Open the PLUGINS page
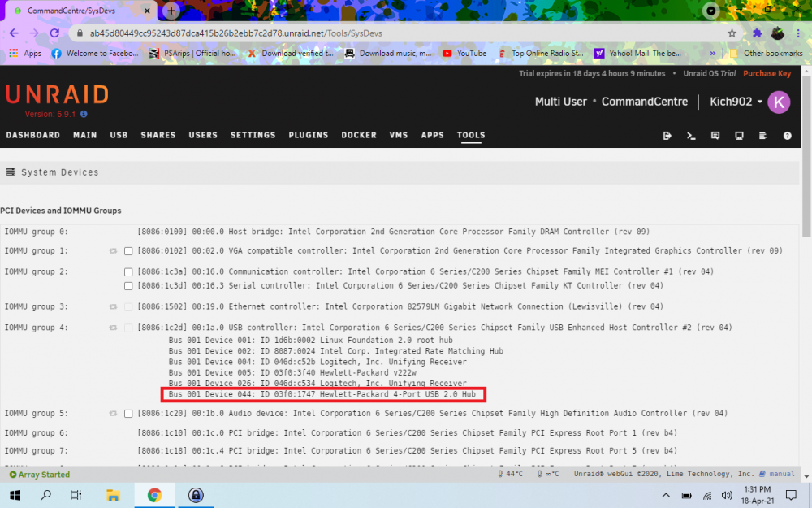The image size is (812, 508). coord(309,135)
